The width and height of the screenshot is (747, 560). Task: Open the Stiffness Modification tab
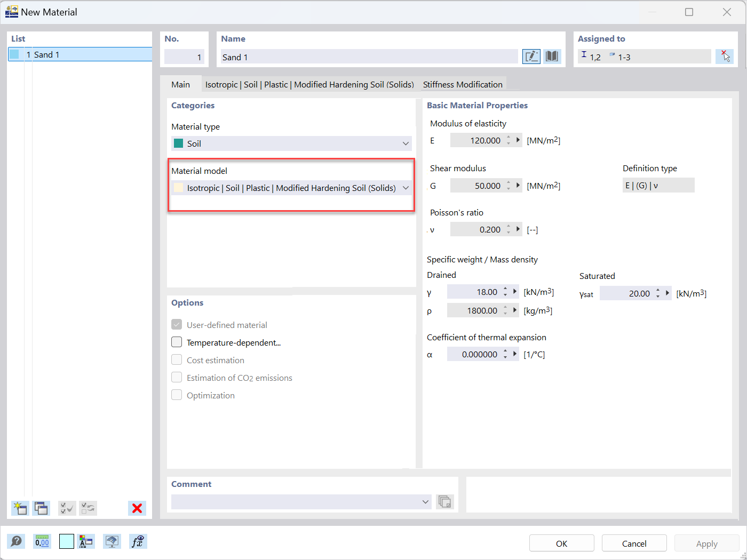tap(463, 84)
